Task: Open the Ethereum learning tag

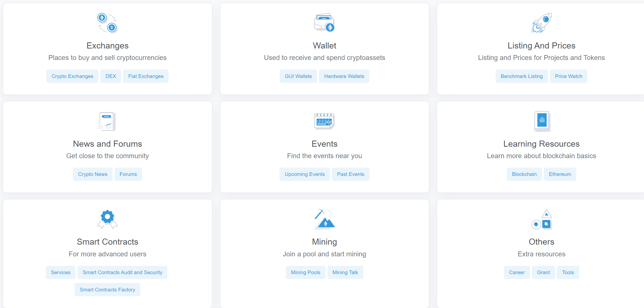Action: point(560,174)
